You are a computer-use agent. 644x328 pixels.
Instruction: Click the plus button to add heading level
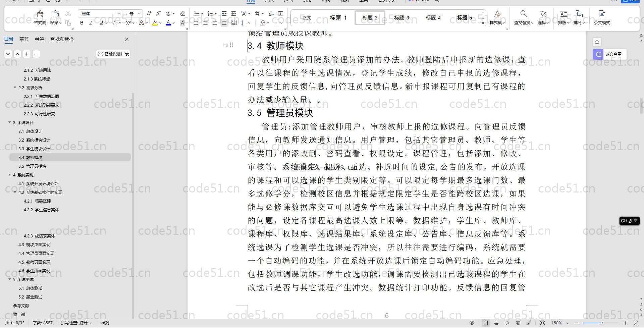(x=27, y=54)
